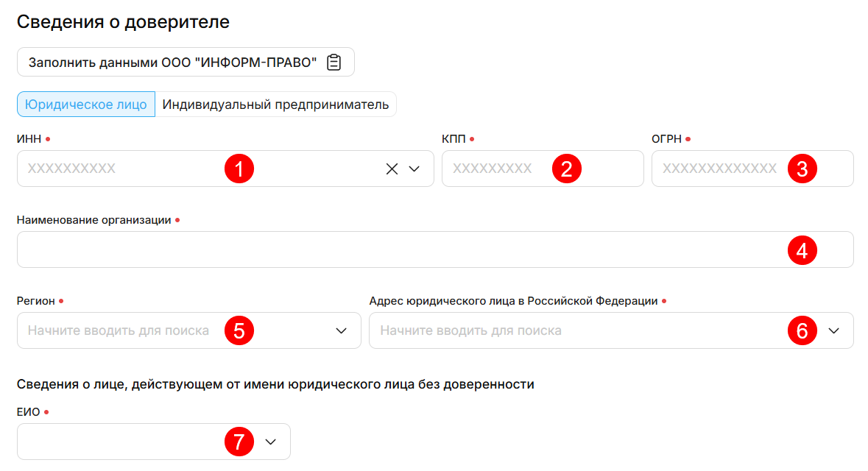Switch to "Индивидуальный предприниматель" tab
868x471 pixels.
(x=275, y=105)
